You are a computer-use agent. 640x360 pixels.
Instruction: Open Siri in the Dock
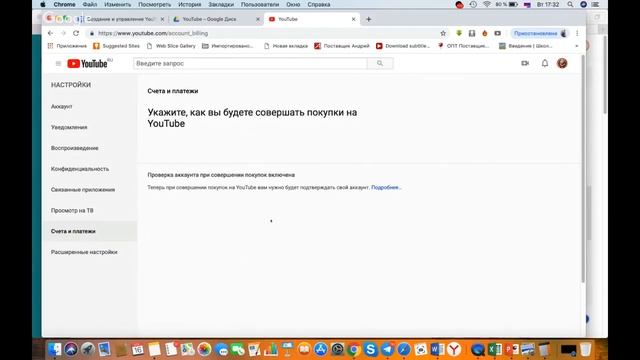click(71, 349)
